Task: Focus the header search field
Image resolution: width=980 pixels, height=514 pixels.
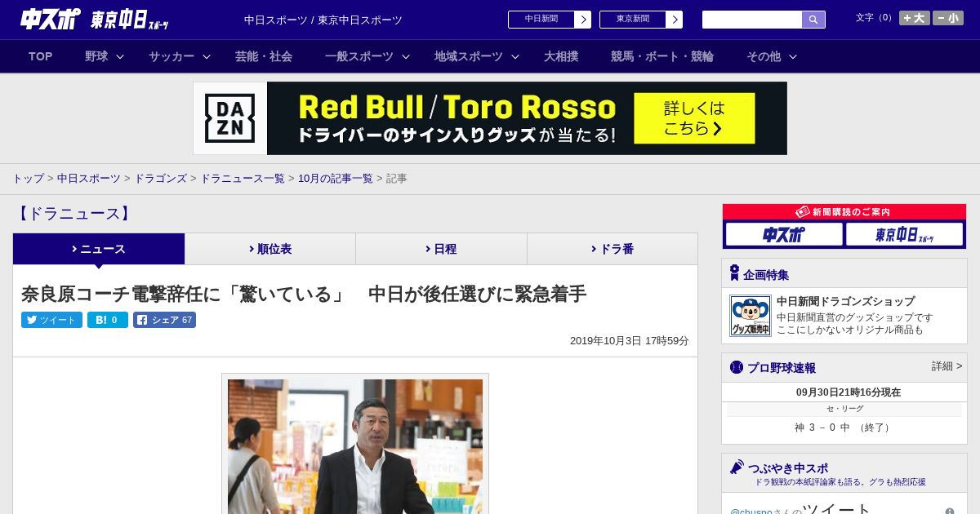Action: click(752, 20)
